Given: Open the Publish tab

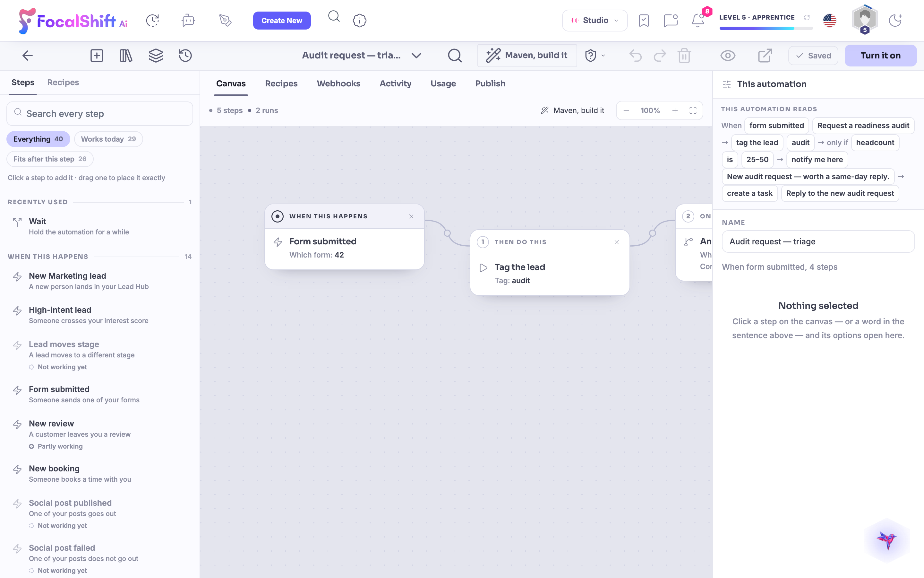Looking at the screenshot, I should [x=490, y=84].
